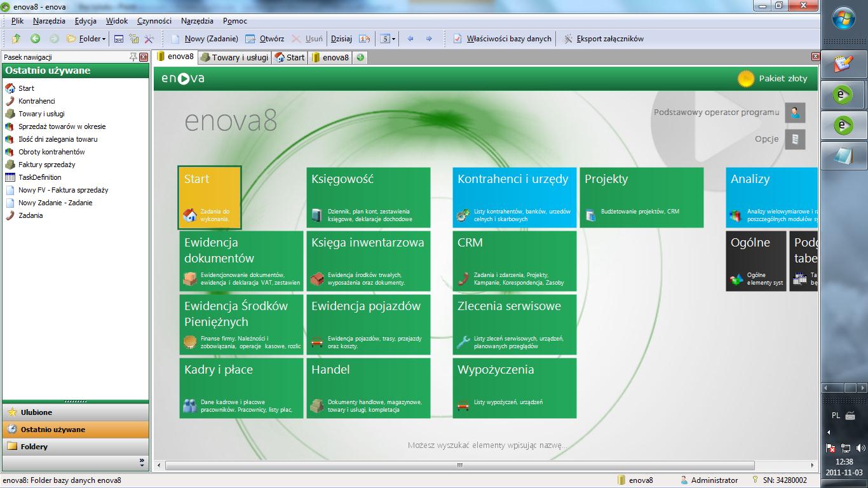
Task: Open Opcje document icon
Action: click(795, 139)
